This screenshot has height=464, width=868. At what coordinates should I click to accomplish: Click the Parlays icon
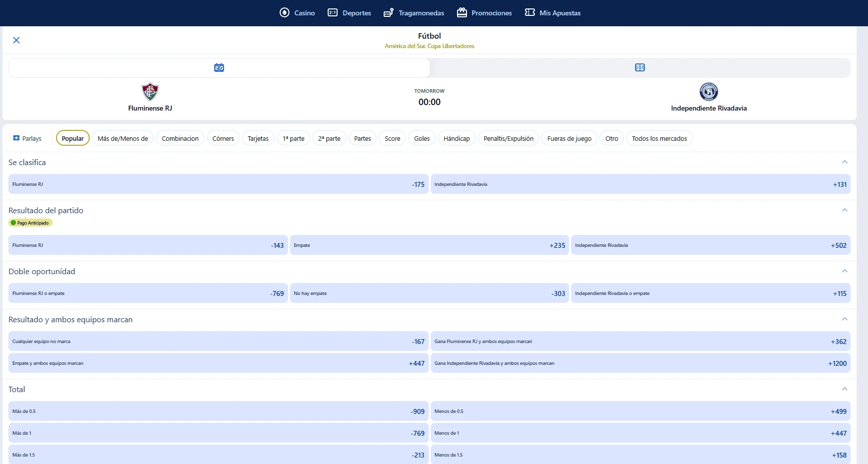pos(16,138)
